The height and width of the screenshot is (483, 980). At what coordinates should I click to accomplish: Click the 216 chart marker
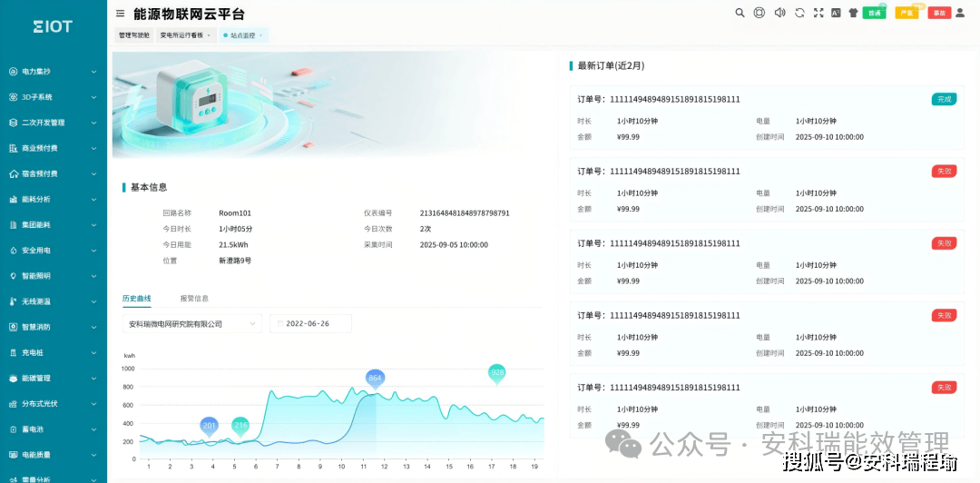[x=240, y=427]
